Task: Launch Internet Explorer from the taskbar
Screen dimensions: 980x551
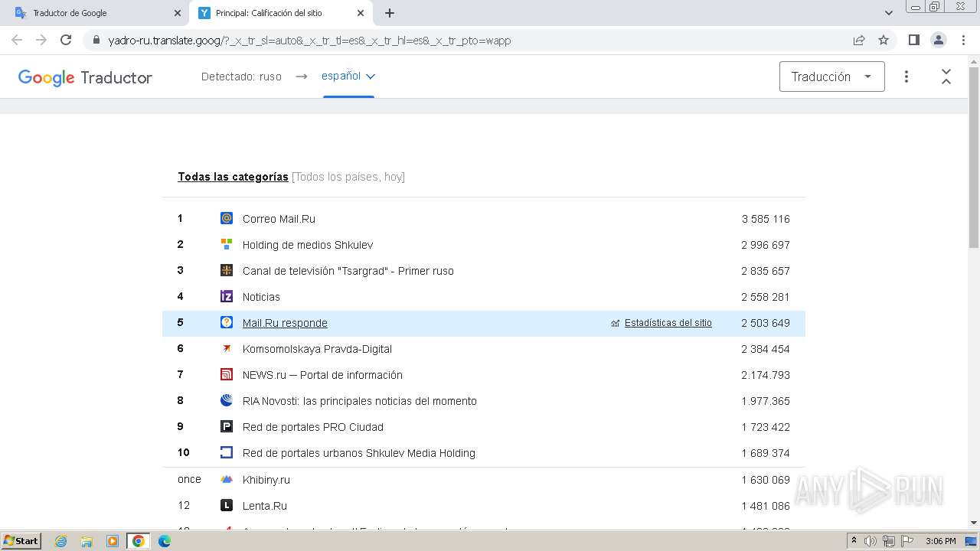Action: [x=61, y=541]
